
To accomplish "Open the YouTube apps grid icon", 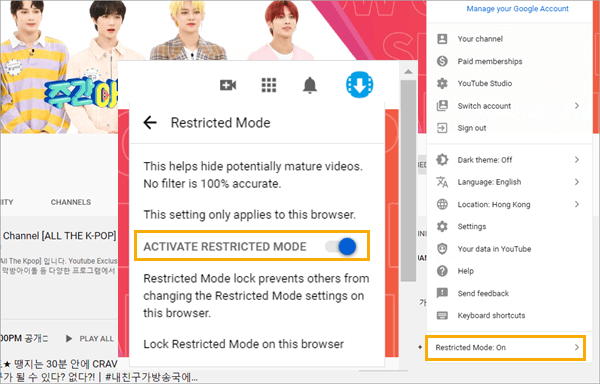I will pyautogui.click(x=269, y=85).
